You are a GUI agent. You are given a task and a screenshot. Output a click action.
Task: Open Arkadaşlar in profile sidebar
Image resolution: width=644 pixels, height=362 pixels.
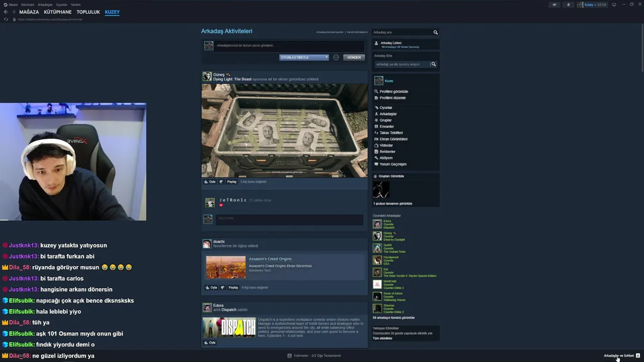click(x=388, y=114)
